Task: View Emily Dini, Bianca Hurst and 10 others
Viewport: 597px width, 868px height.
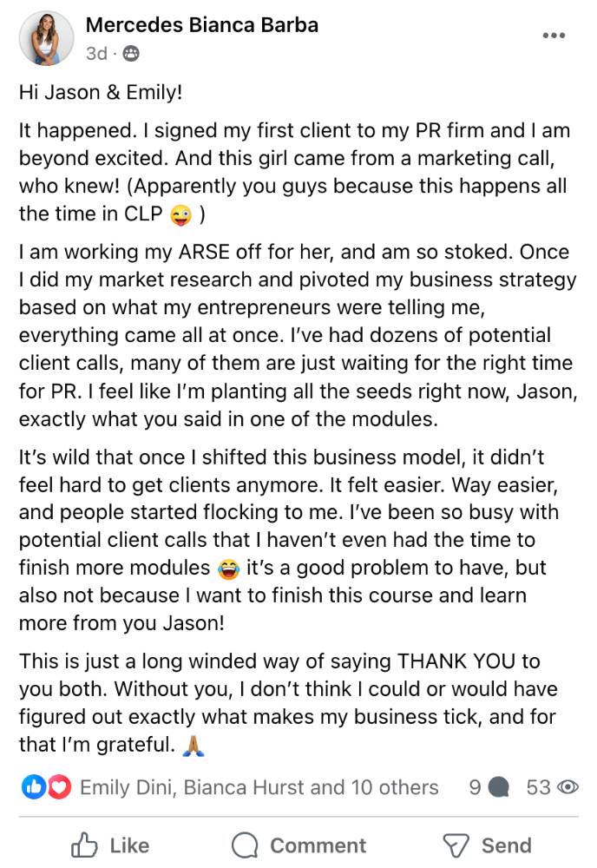Action: click(259, 787)
